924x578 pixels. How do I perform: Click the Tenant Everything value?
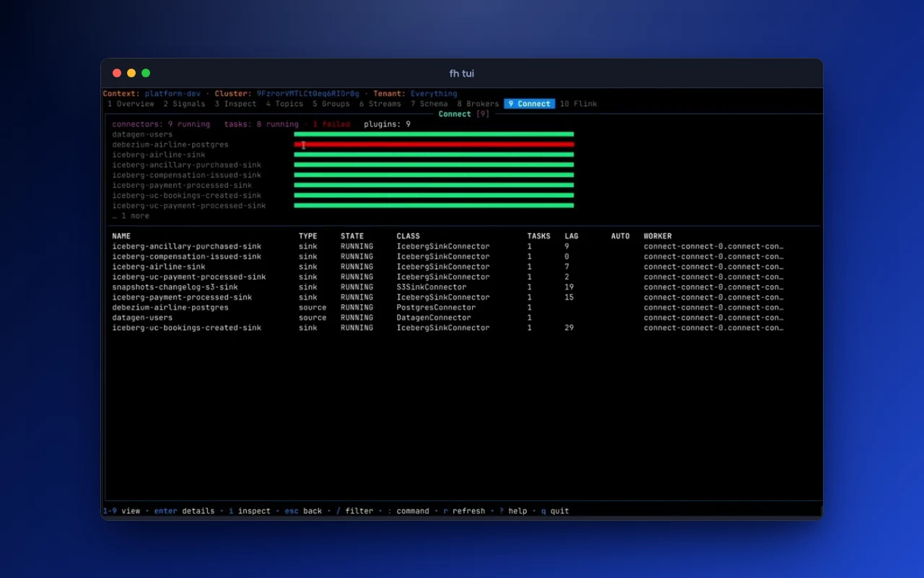[x=434, y=94]
